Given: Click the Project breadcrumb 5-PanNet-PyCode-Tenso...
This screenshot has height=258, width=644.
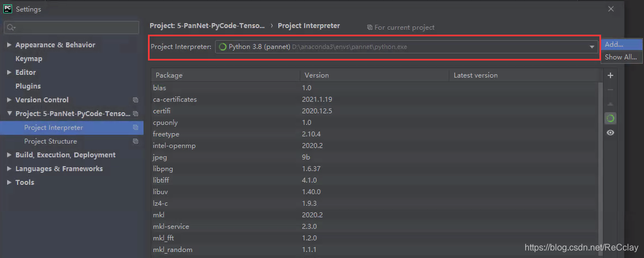Looking at the screenshot, I should (x=207, y=25).
